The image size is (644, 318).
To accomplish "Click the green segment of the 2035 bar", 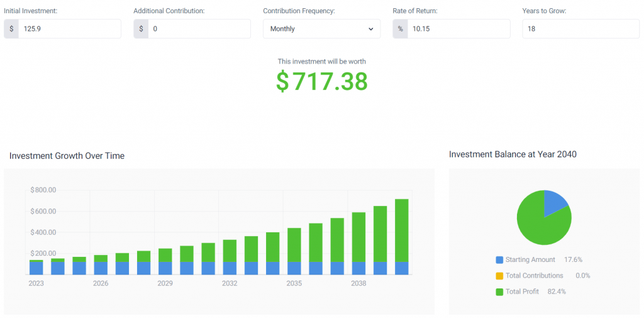I will click(x=294, y=244).
